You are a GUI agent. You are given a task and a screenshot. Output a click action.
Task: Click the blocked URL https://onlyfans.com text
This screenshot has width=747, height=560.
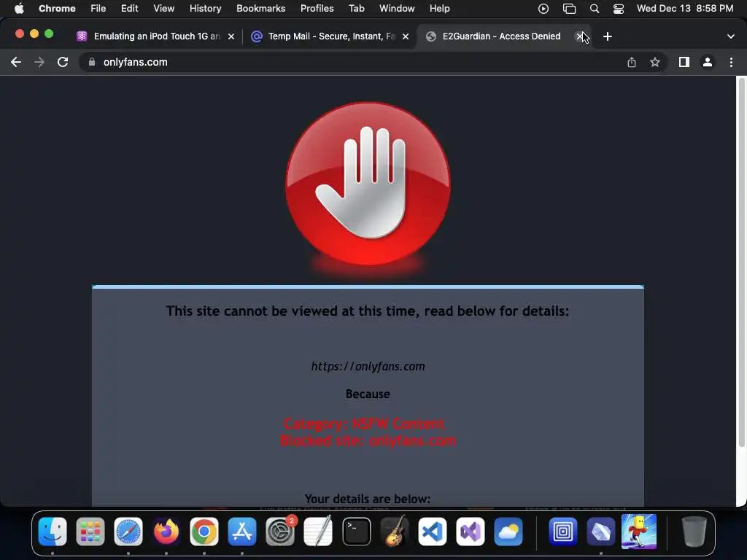(x=368, y=366)
